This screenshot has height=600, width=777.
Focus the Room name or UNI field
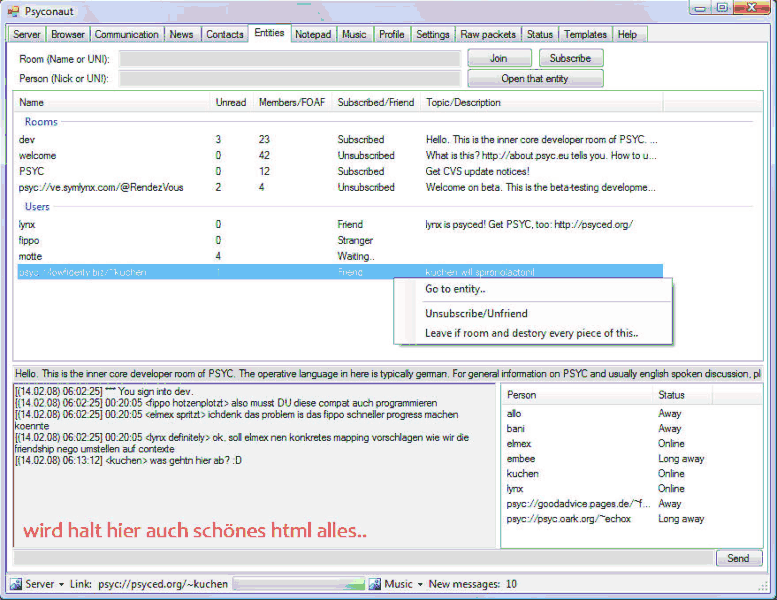pyautogui.click(x=290, y=58)
